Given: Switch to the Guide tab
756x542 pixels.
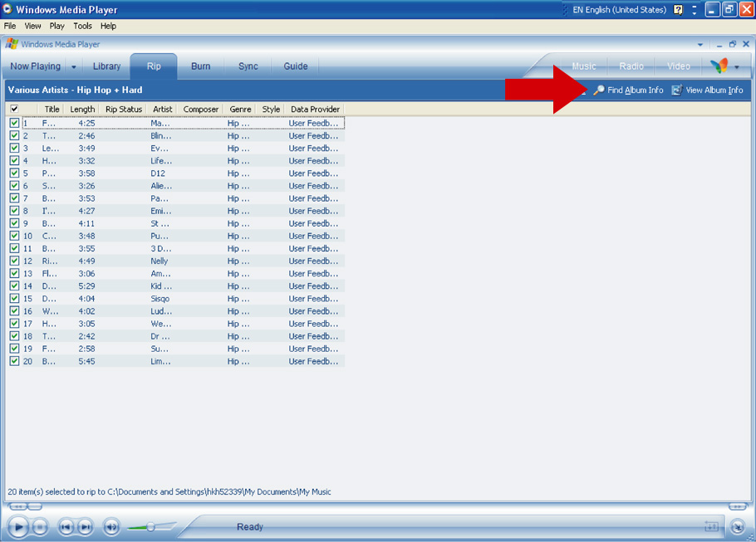Looking at the screenshot, I should click(x=296, y=66).
